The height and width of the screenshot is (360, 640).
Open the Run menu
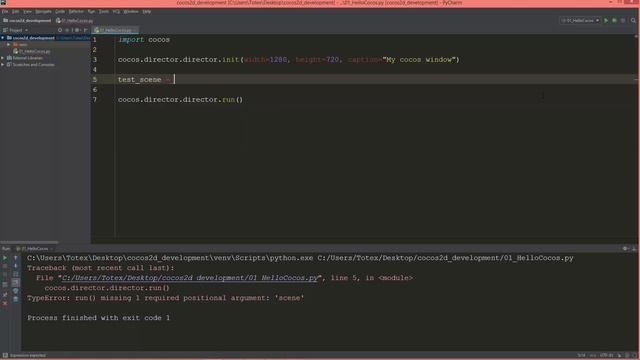click(91, 11)
